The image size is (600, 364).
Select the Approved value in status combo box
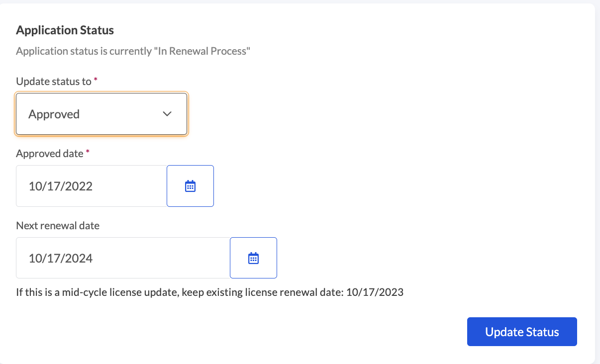pyautogui.click(x=54, y=114)
